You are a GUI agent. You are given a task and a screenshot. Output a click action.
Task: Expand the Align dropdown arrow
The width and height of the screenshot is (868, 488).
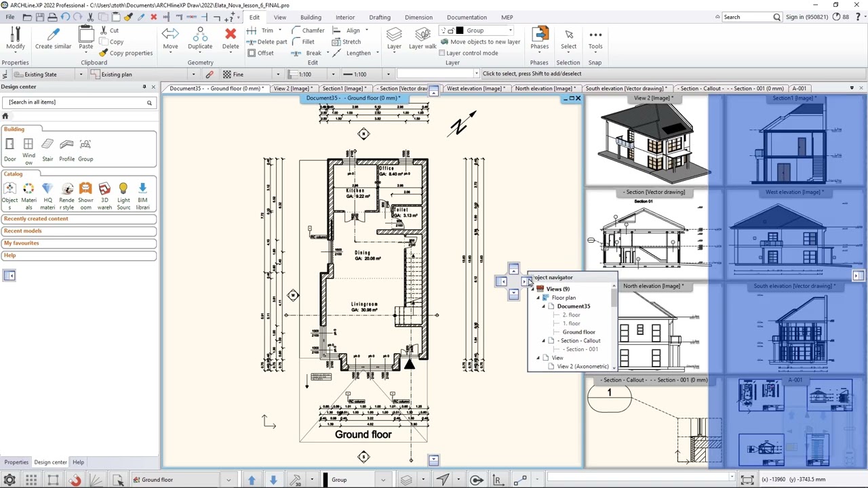point(367,30)
